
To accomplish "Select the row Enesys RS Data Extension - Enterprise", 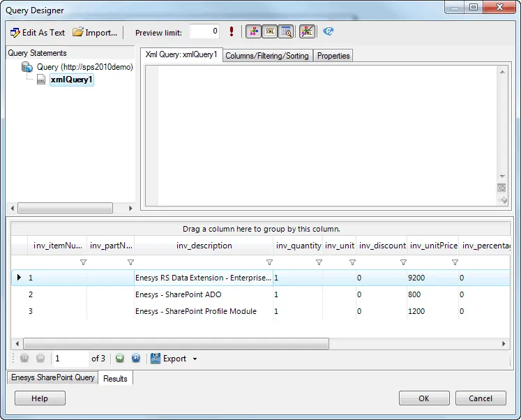I will tap(261, 278).
